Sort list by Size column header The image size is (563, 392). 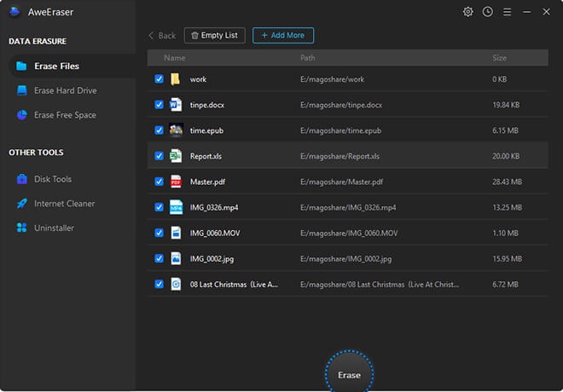coord(499,58)
